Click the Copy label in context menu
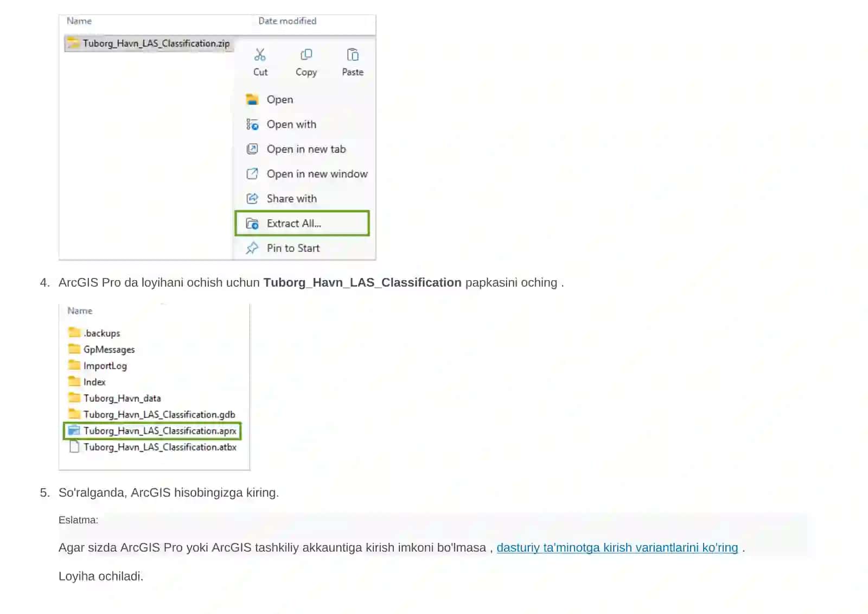868x614 pixels. click(307, 72)
